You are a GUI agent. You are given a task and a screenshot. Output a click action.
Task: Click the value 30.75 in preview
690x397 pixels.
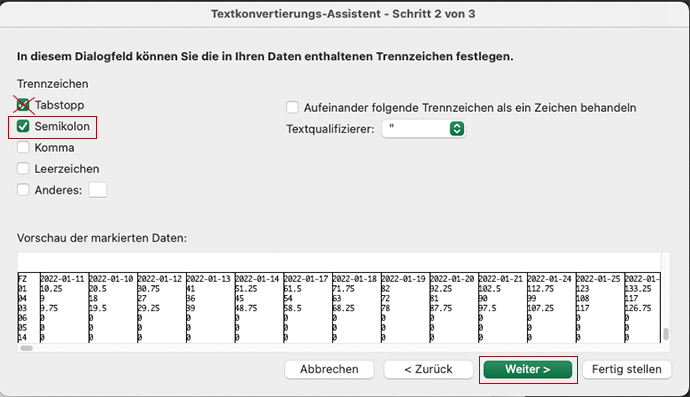149,289
